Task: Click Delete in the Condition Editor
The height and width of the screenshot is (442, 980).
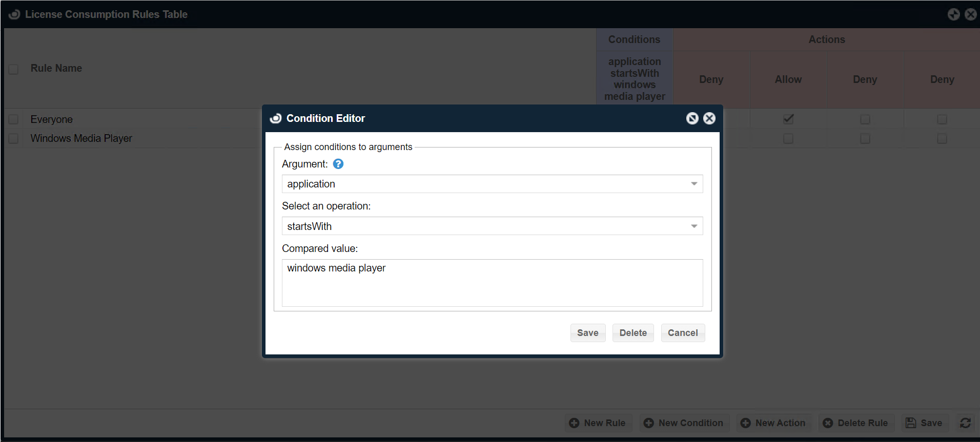Action: pyautogui.click(x=633, y=333)
